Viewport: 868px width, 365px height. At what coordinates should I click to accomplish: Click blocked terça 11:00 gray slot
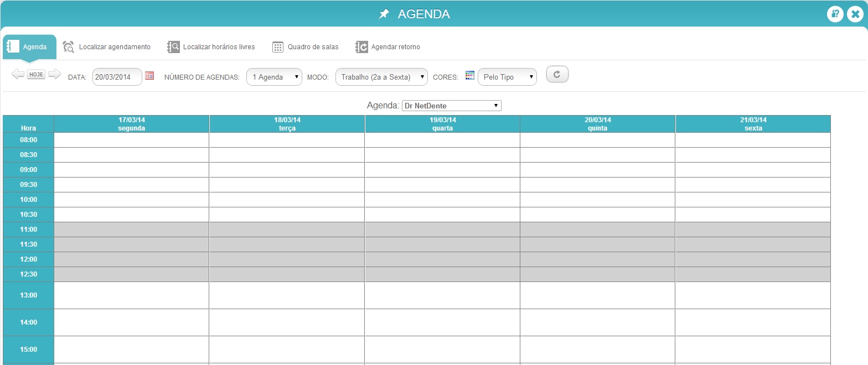point(287,230)
